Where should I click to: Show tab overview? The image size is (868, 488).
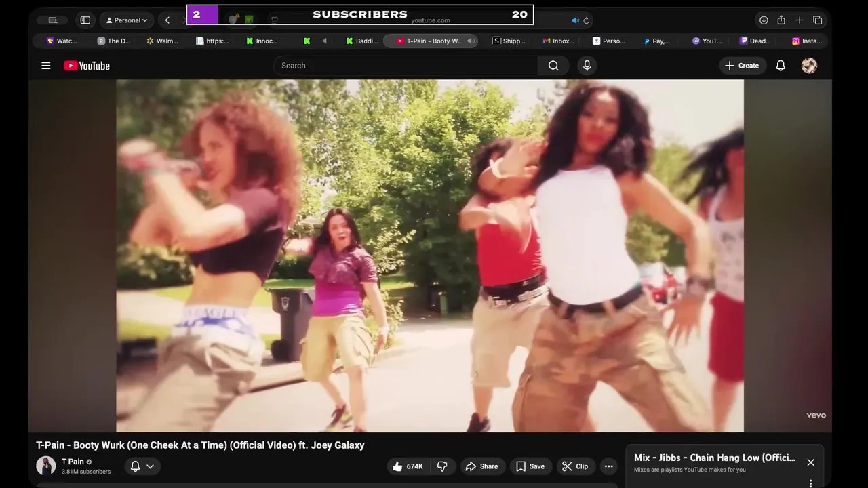click(818, 20)
